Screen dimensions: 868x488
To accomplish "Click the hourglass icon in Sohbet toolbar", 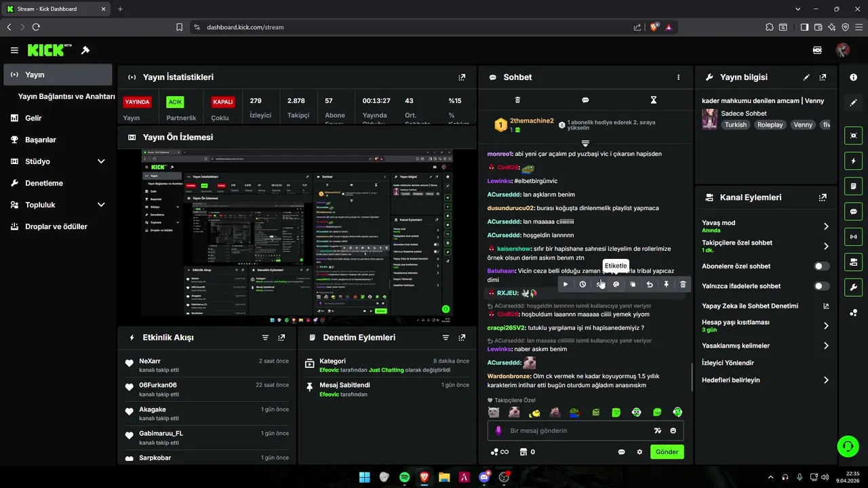I will pyautogui.click(x=654, y=100).
